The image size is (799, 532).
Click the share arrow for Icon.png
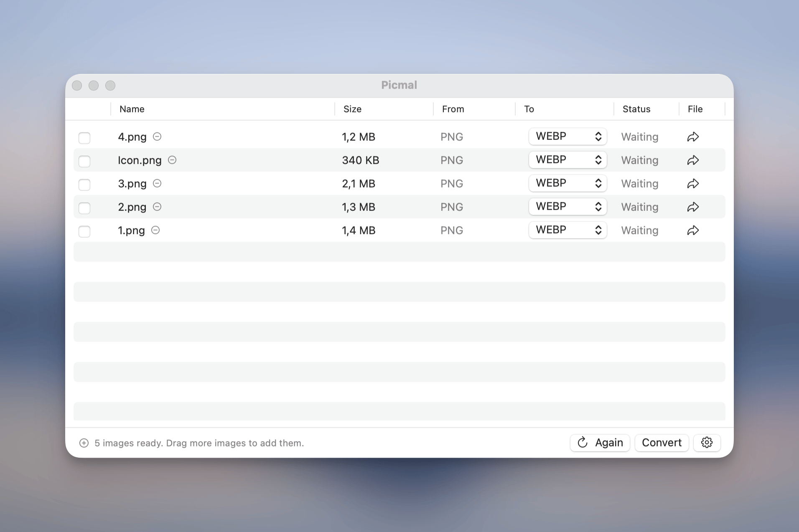click(693, 160)
